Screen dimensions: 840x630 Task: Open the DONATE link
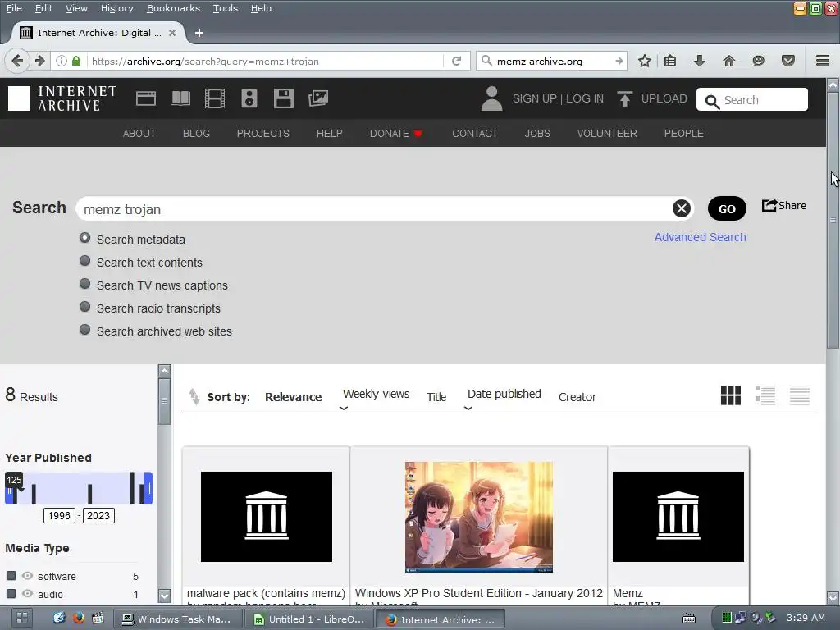click(x=396, y=134)
